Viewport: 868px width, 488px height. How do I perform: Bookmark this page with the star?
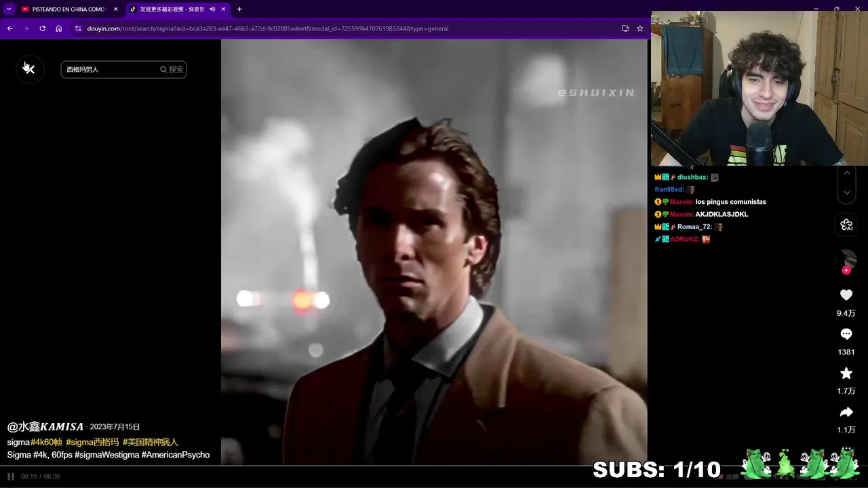point(639,28)
